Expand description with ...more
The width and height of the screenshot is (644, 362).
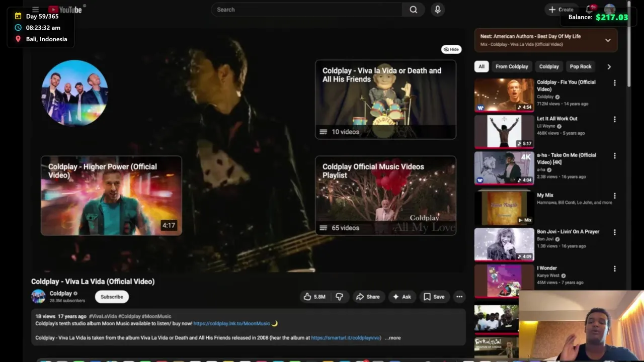tap(393, 338)
